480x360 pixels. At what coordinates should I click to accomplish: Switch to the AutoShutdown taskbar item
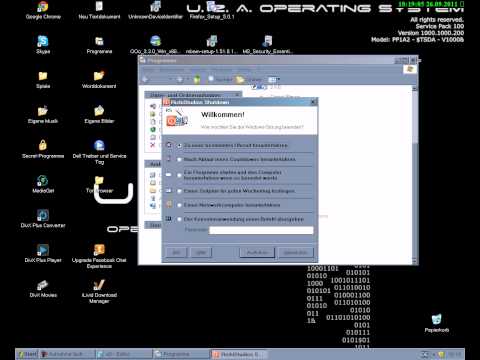pyautogui.click(x=239, y=354)
